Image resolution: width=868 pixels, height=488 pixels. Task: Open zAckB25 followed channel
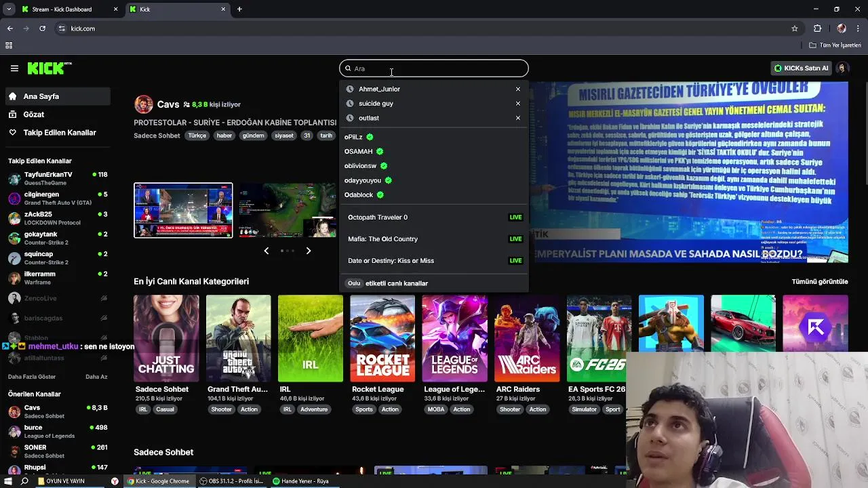(x=58, y=218)
